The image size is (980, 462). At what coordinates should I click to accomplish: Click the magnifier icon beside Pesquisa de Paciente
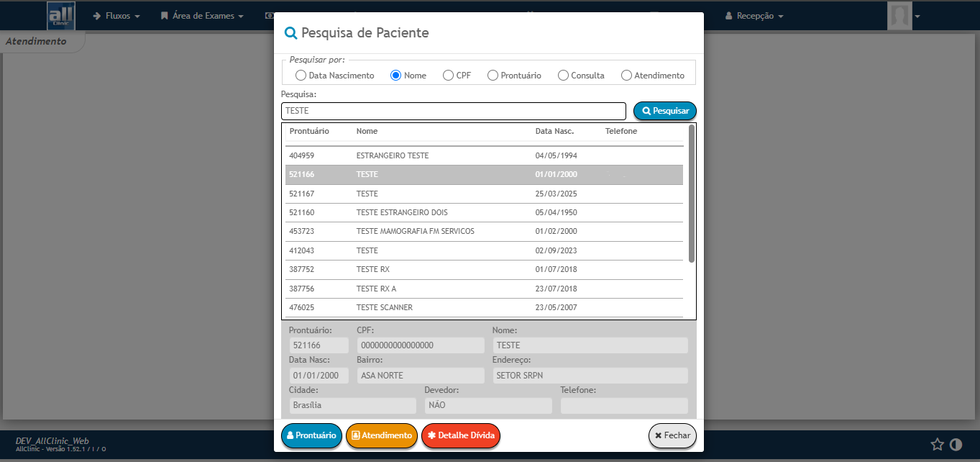pos(290,32)
